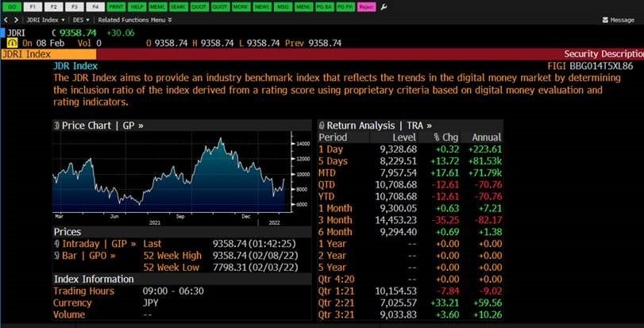The width and height of the screenshot is (644, 328).
Task: Open the JDRI Index dropdown
Action: pyautogui.click(x=45, y=20)
